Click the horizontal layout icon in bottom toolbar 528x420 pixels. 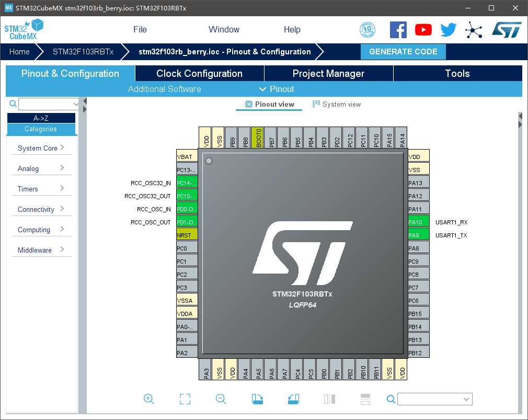(365, 399)
